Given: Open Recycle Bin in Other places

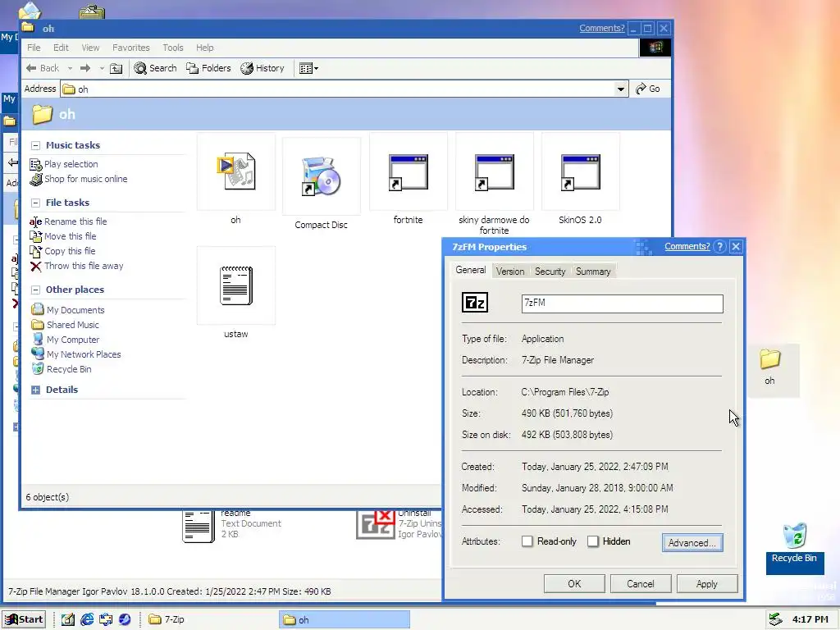Looking at the screenshot, I should click(x=69, y=369).
